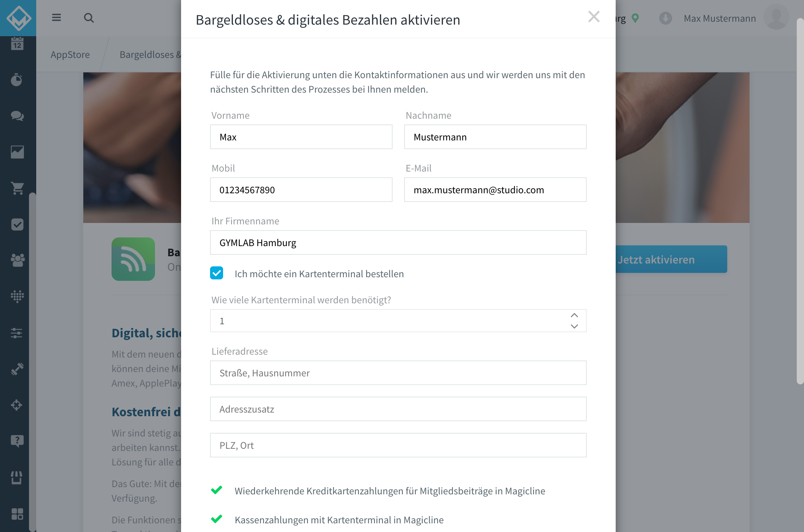Image resolution: width=804 pixels, height=532 pixels.
Task: Go to AppStore breadcrumb
Action: pyautogui.click(x=70, y=54)
